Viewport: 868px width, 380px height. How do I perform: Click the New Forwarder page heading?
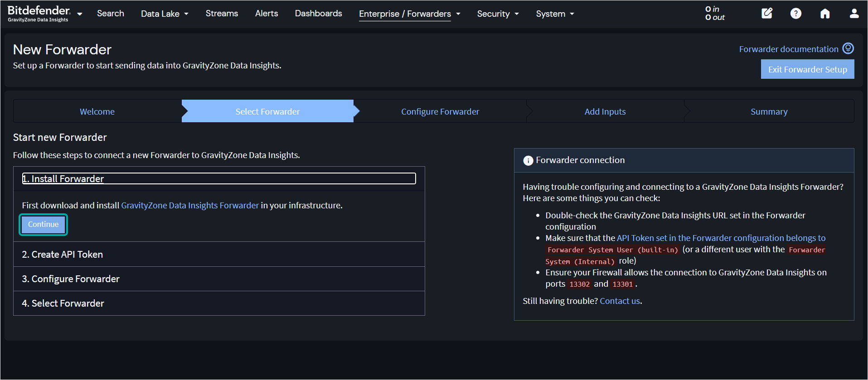coord(62,49)
